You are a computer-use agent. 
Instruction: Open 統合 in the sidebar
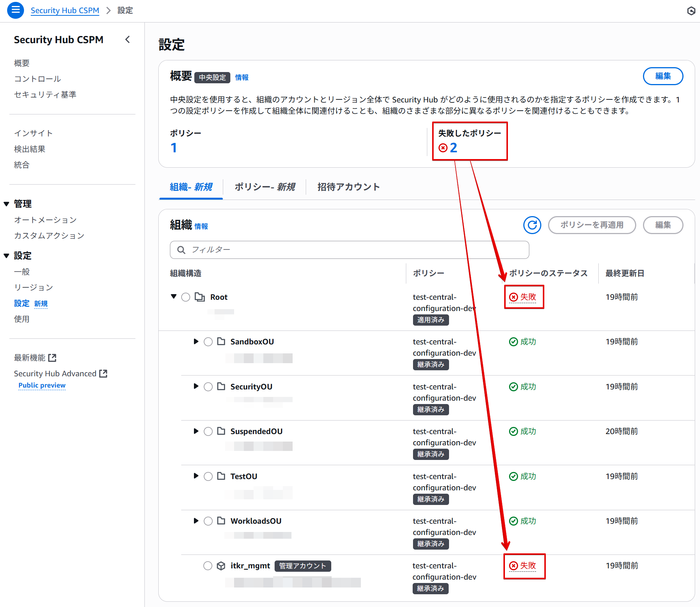[x=22, y=165]
